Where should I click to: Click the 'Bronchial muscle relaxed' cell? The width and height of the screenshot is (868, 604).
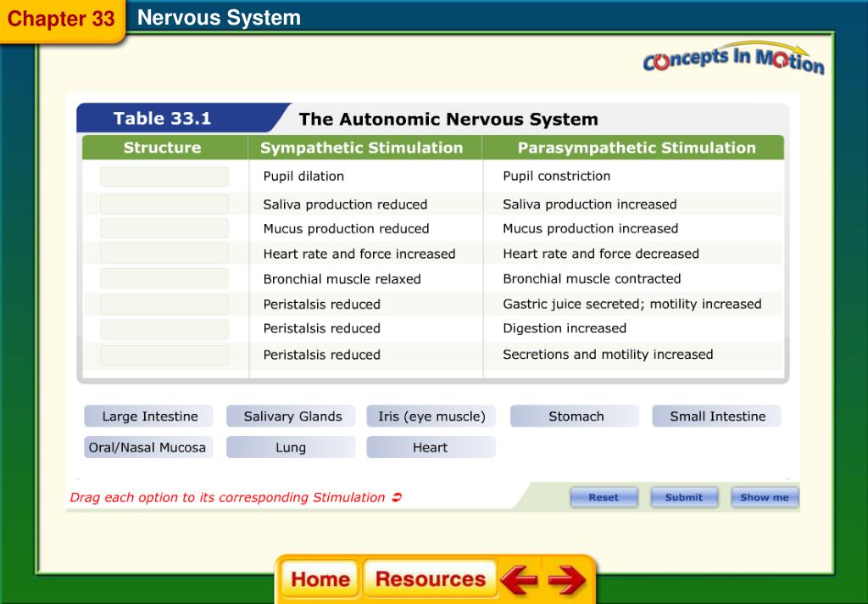(342, 279)
